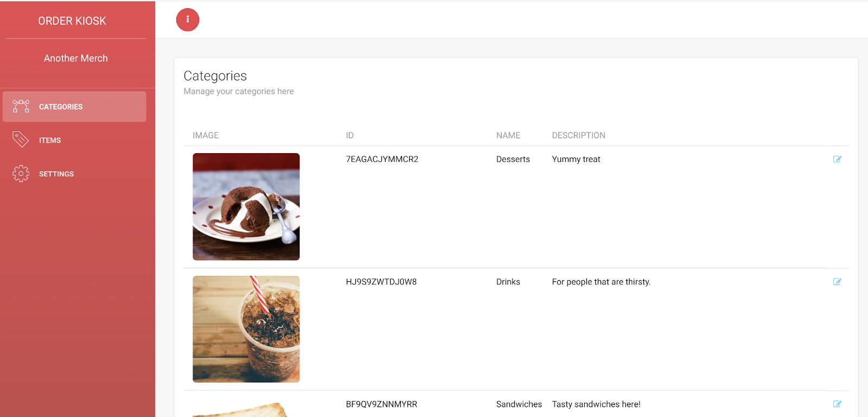Click the Drinks name cell

(508, 282)
